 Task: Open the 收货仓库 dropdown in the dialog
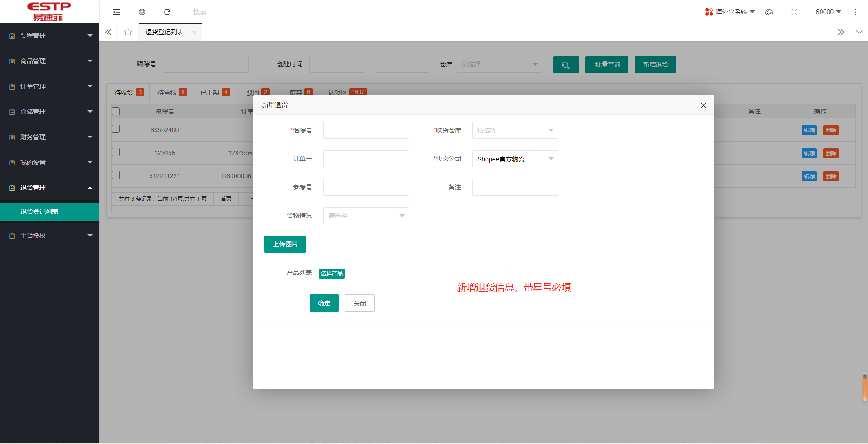[x=515, y=130]
